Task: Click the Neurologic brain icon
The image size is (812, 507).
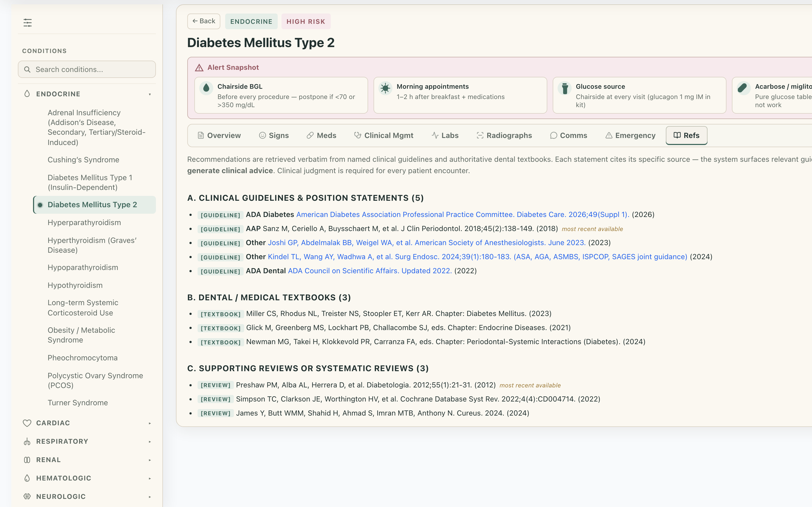Action: [x=27, y=497]
